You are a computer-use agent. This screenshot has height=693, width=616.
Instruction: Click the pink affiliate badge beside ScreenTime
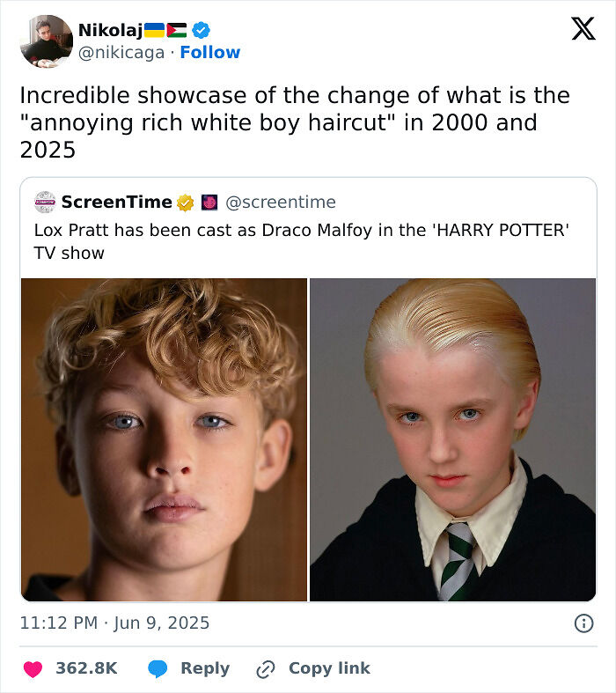pyautogui.click(x=209, y=203)
